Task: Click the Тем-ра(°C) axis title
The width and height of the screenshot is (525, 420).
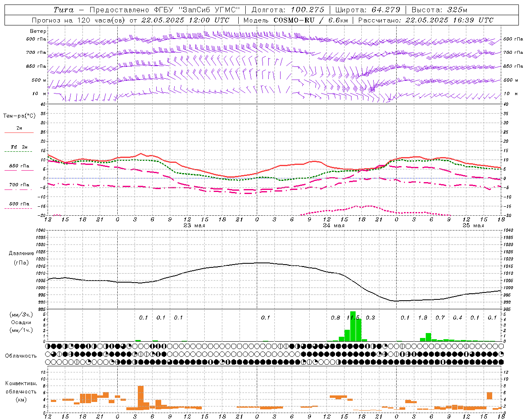Action: coord(19,116)
